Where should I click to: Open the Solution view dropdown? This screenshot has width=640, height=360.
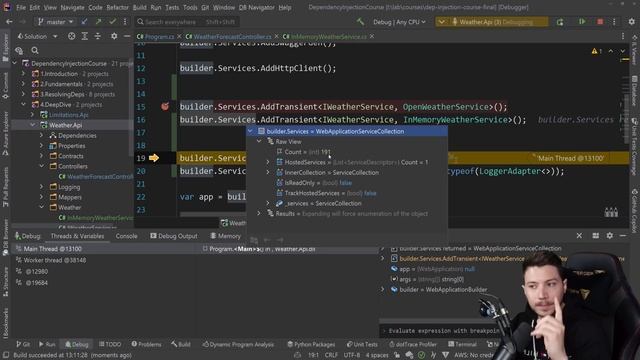point(38,36)
